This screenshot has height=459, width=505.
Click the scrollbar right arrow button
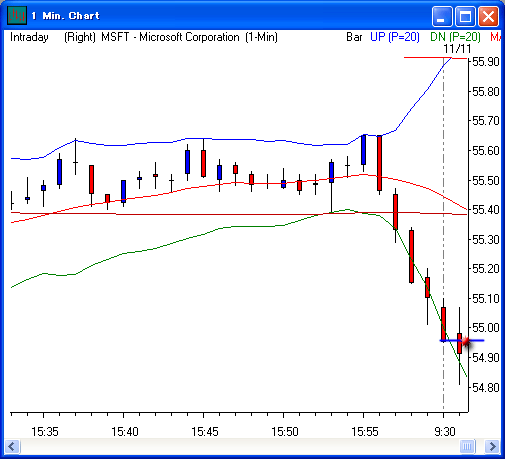coord(492,446)
